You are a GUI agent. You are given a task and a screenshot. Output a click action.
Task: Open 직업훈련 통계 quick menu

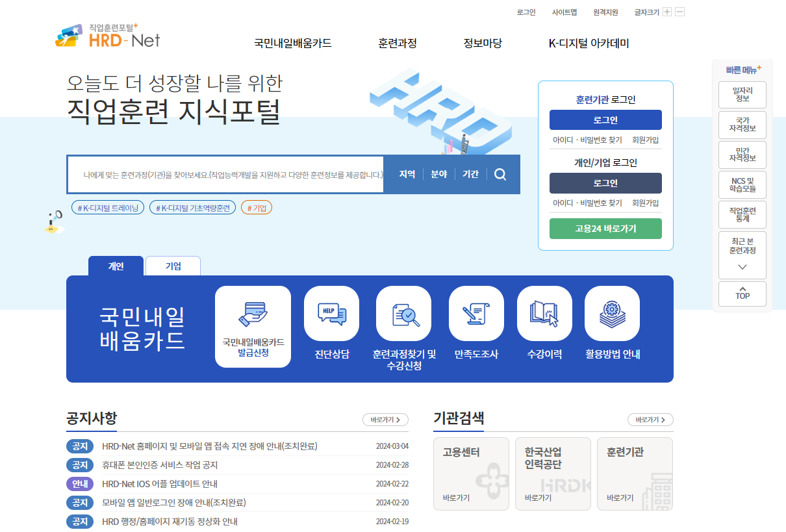742,214
